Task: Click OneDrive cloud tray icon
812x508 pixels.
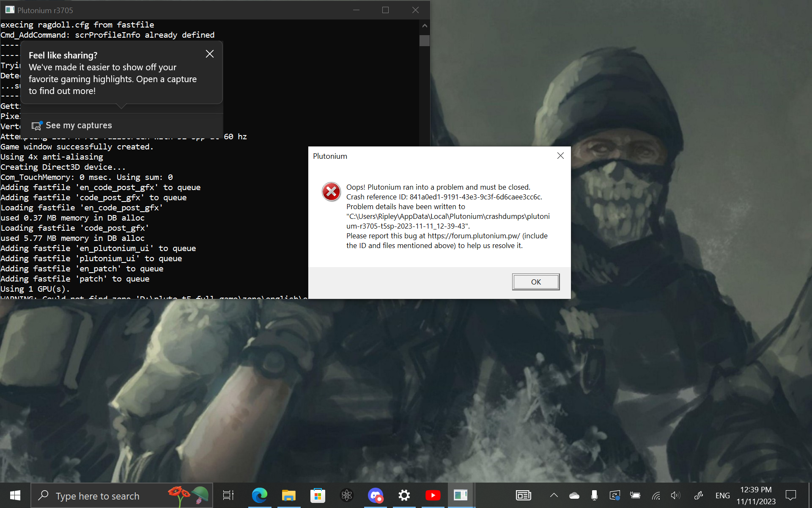Action: (574, 495)
